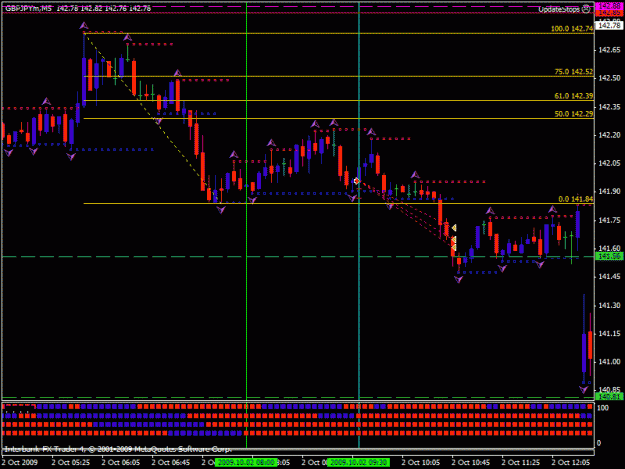Click the 142.50 price axis label

(x=609, y=78)
